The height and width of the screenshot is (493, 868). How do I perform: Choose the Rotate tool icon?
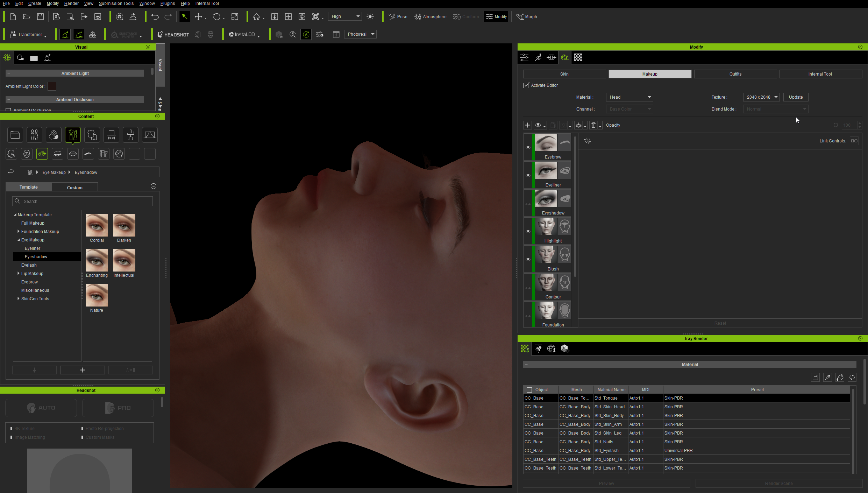click(x=216, y=16)
